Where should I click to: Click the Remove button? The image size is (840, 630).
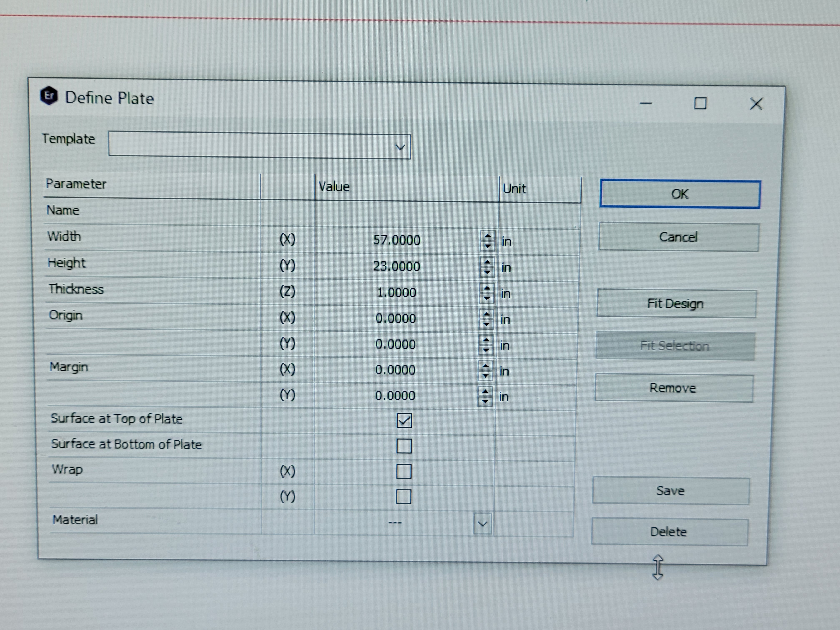[674, 388]
